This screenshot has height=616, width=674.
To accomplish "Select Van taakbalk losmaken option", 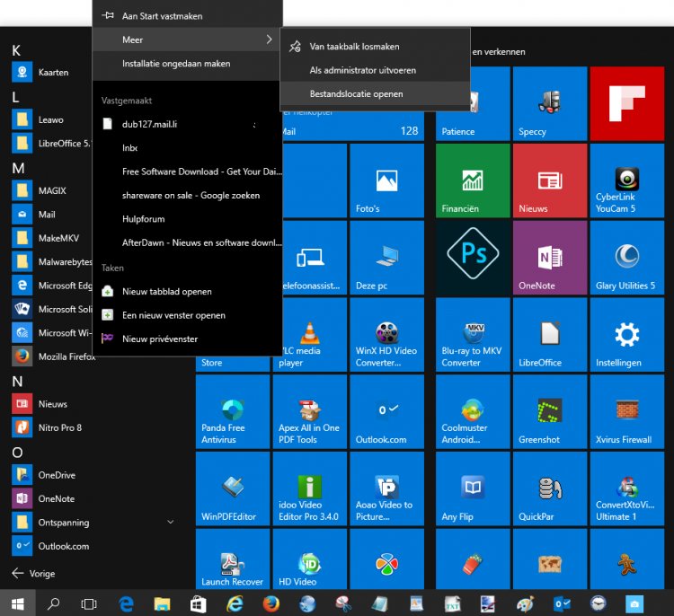I will coord(354,46).
